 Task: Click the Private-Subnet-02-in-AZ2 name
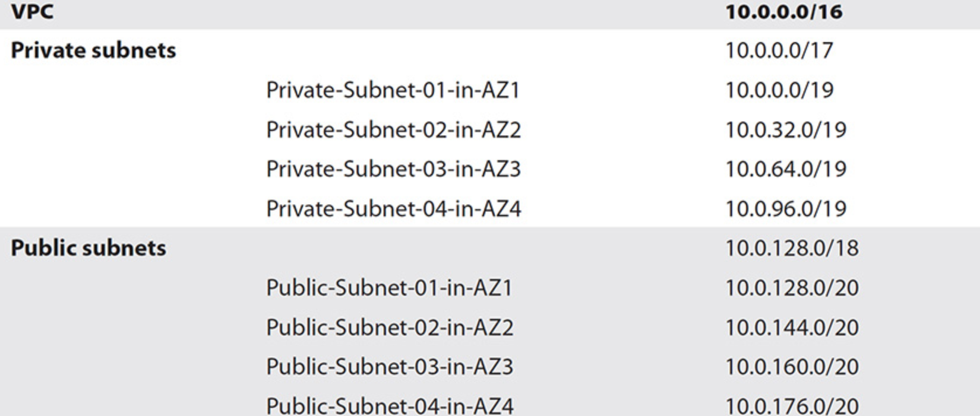pos(393,130)
